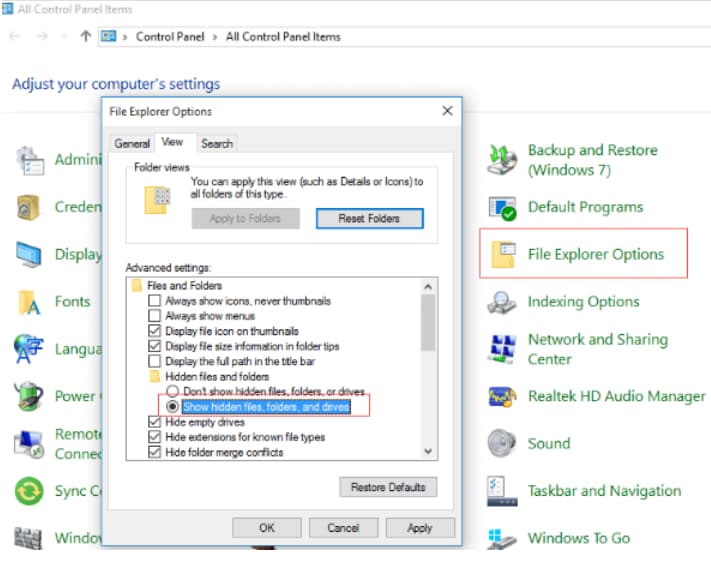Image resolution: width=711 pixels, height=567 pixels.
Task: Uncheck Hide empty drives
Action: 154,422
